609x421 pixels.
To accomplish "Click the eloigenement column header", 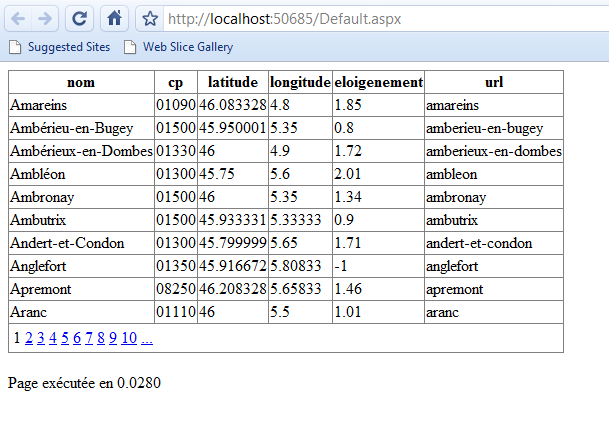I will [379, 82].
